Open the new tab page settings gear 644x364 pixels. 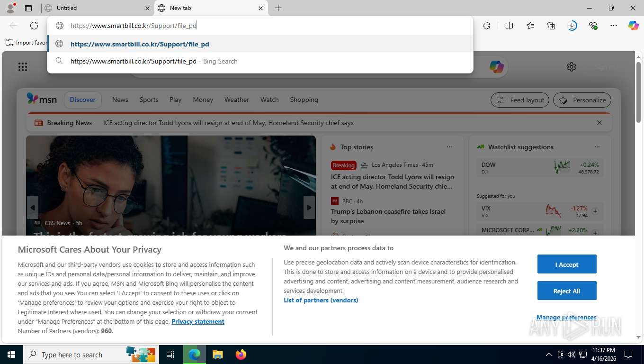(572, 67)
